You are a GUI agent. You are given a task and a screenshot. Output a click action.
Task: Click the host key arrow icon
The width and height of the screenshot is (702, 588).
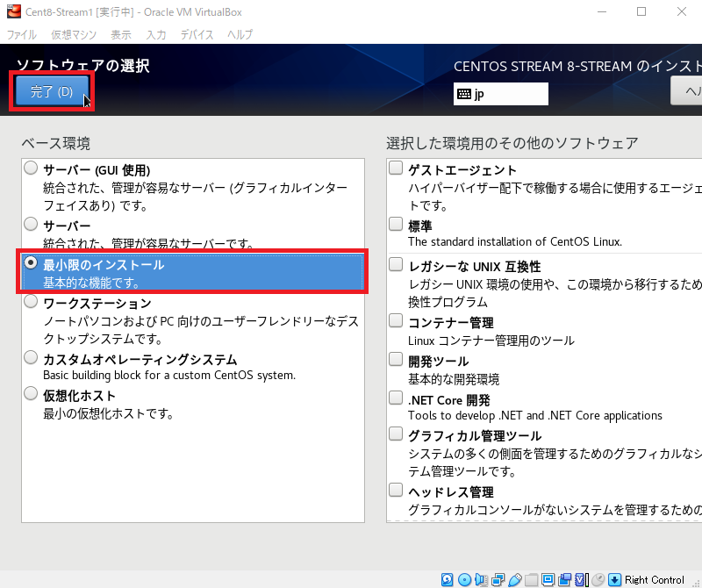coord(615,579)
